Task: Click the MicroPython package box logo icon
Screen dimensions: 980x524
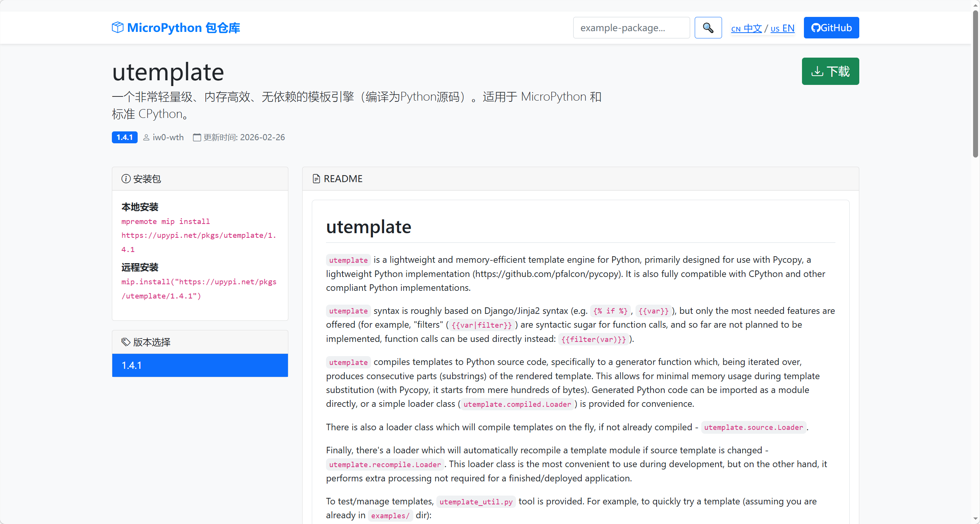Action: [x=118, y=28]
